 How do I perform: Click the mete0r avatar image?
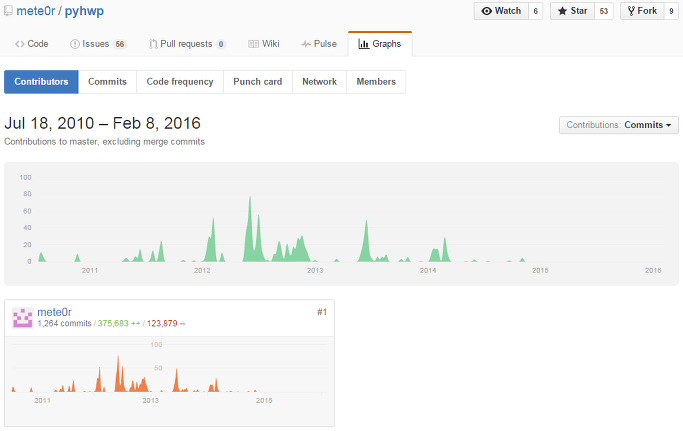23,318
